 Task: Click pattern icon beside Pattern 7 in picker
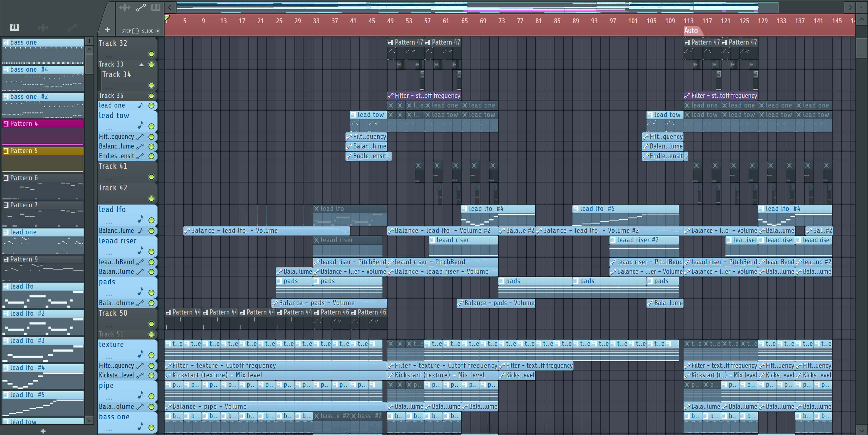tap(6, 205)
